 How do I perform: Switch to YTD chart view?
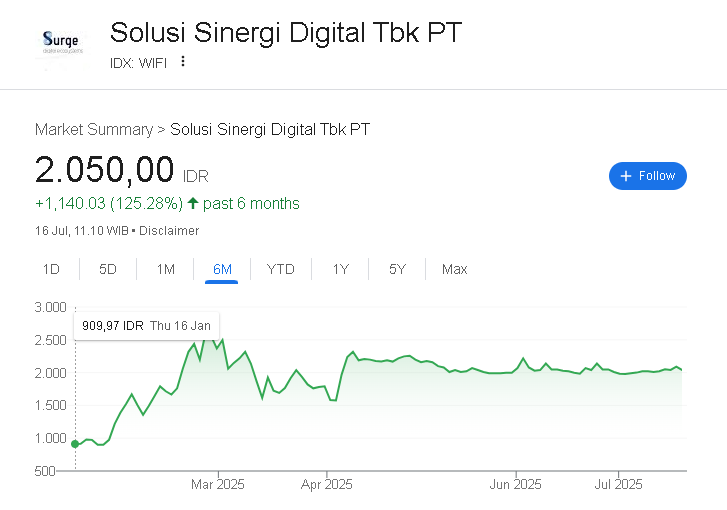(281, 269)
